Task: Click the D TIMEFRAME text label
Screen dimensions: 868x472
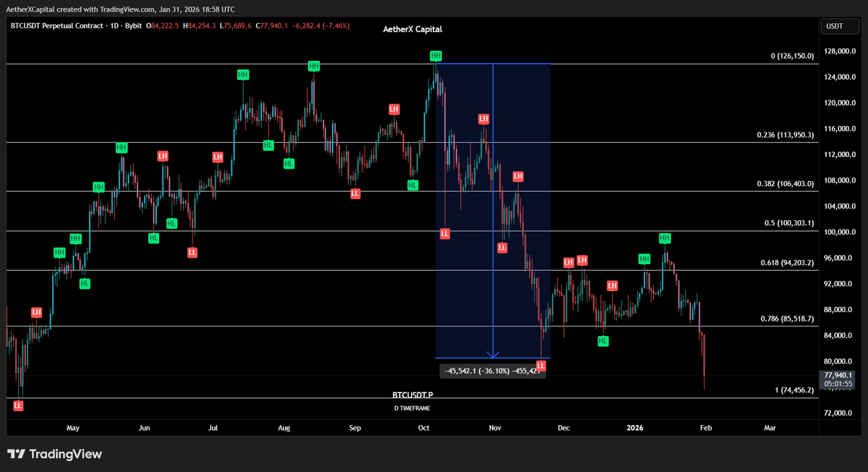Action: (412, 408)
